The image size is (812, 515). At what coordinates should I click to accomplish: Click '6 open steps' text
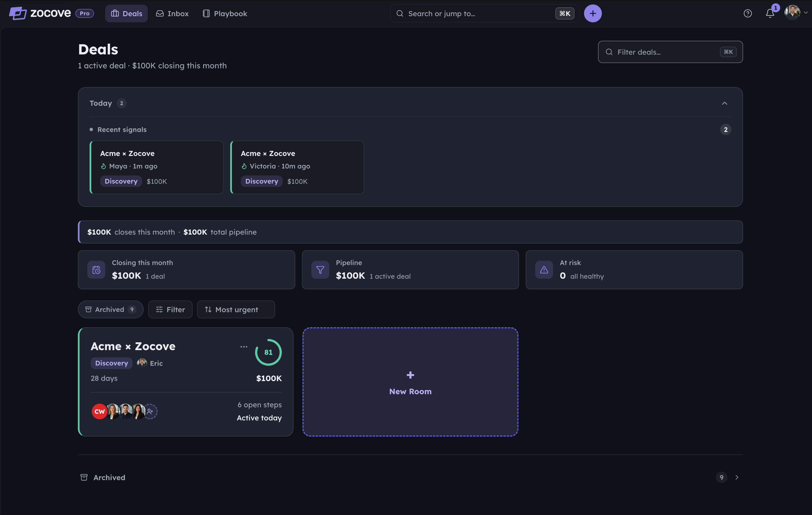pyautogui.click(x=260, y=405)
